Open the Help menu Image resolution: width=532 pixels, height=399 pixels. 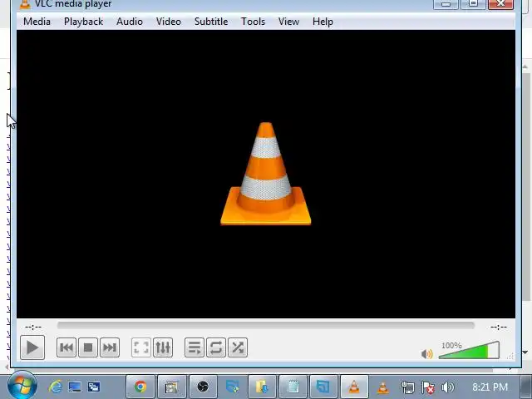pyautogui.click(x=323, y=22)
